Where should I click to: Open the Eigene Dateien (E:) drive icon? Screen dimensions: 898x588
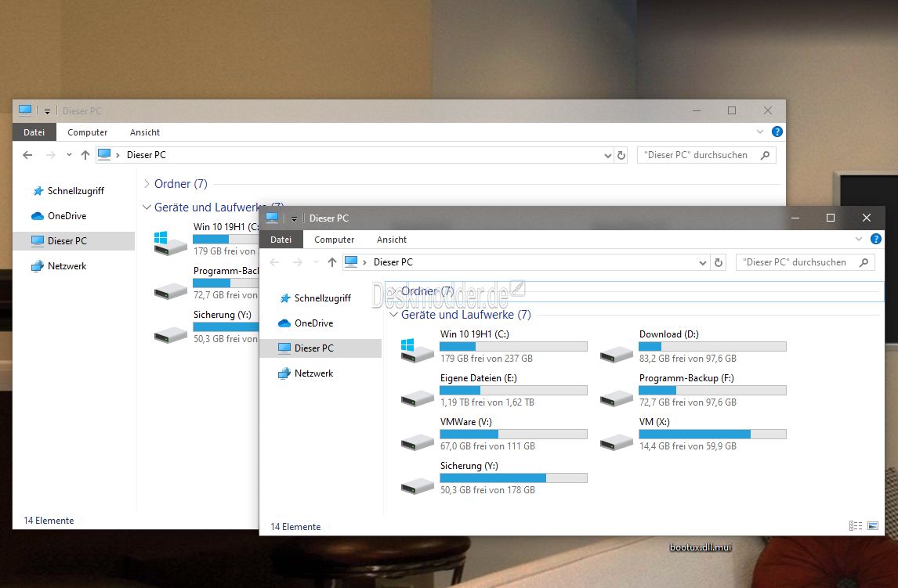(x=418, y=398)
